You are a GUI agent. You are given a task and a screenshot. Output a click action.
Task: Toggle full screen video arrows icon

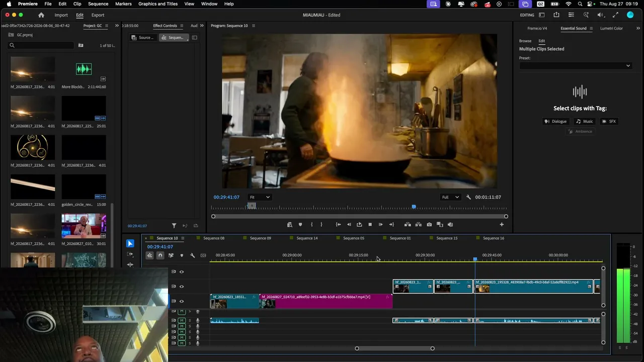tap(615, 15)
